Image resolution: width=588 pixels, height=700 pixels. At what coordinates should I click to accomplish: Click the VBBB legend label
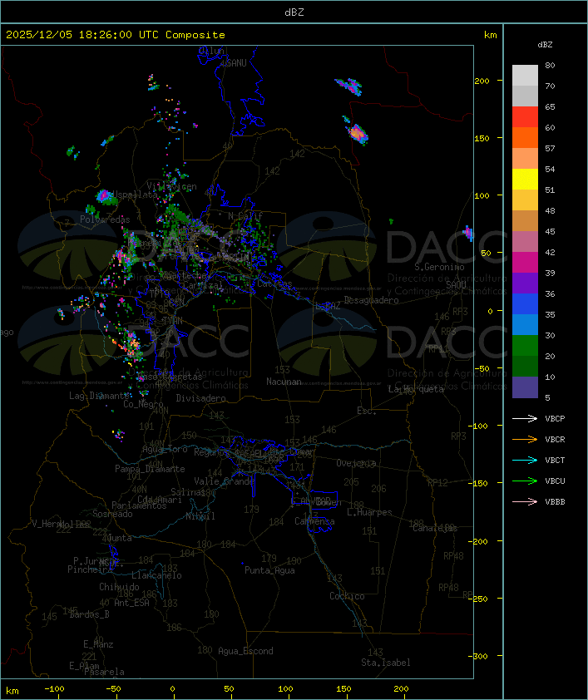(x=555, y=502)
